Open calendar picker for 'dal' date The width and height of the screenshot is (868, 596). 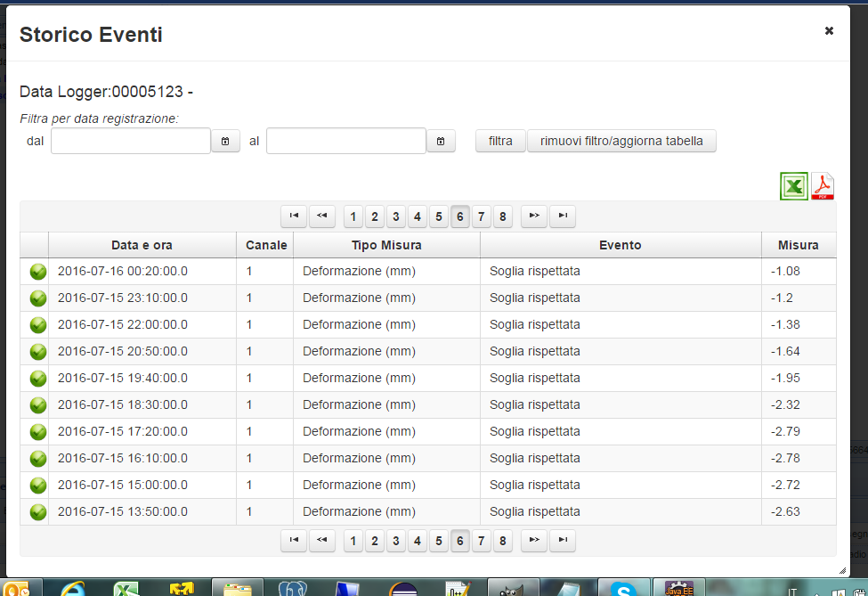coord(225,141)
